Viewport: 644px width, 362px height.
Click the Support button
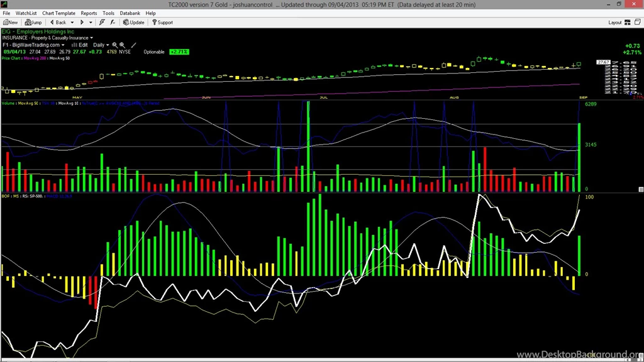pos(162,22)
